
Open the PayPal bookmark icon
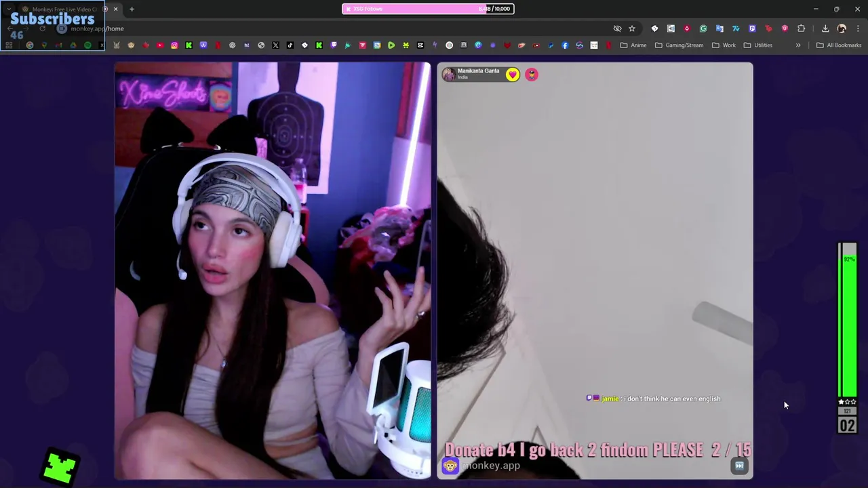[x=550, y=45]
